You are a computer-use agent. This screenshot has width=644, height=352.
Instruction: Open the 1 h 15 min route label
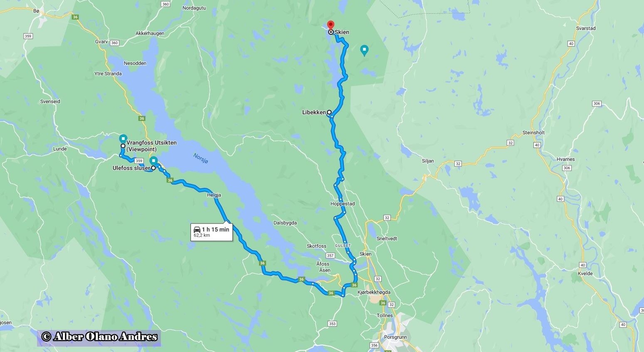[x=212, y=232]
